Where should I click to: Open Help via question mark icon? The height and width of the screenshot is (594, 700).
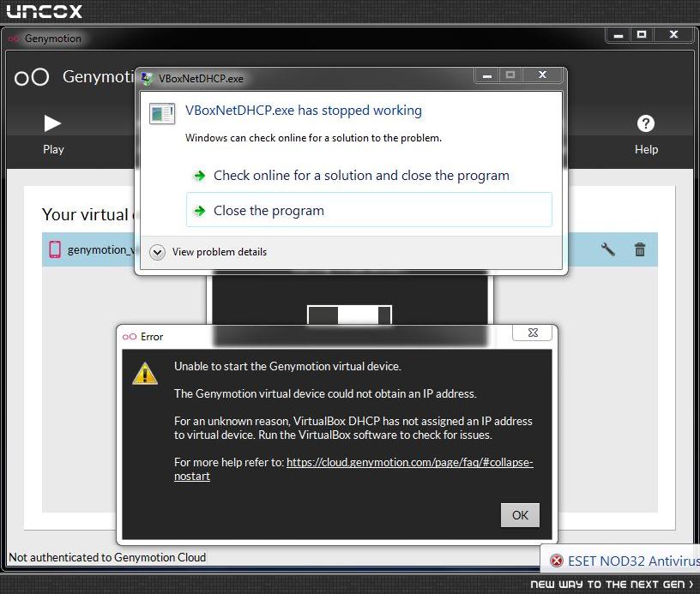[x=646, y=123]
